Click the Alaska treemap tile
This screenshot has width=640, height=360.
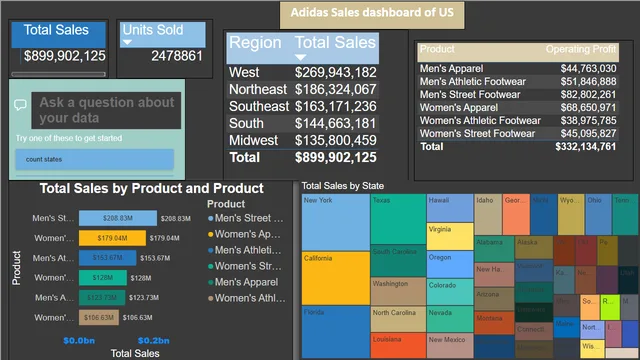click(x=533, y=247)
